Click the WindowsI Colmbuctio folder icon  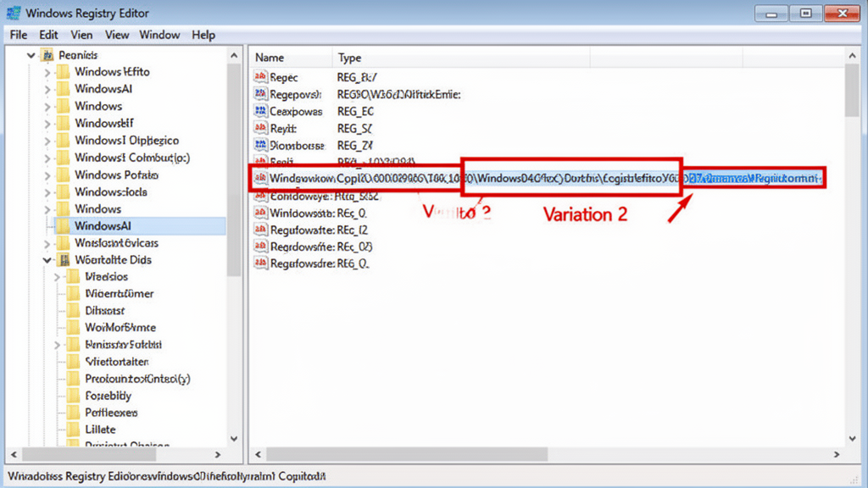point(64,158)
